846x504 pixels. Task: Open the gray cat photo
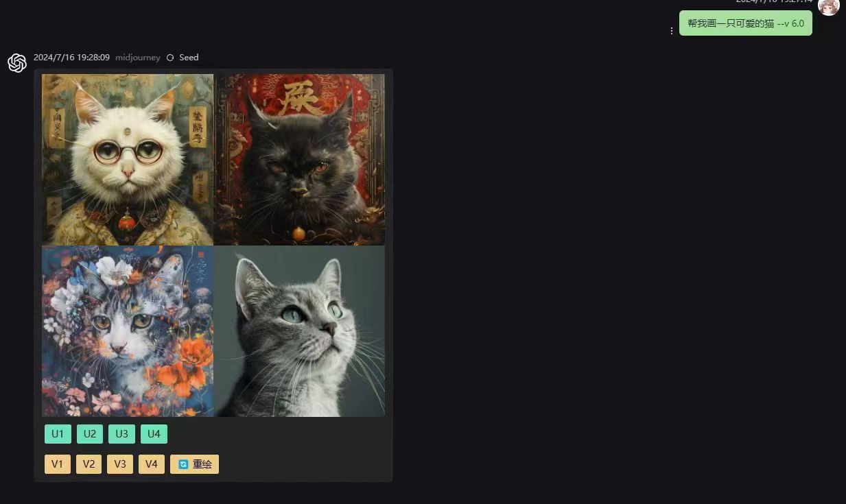[299, 331]
